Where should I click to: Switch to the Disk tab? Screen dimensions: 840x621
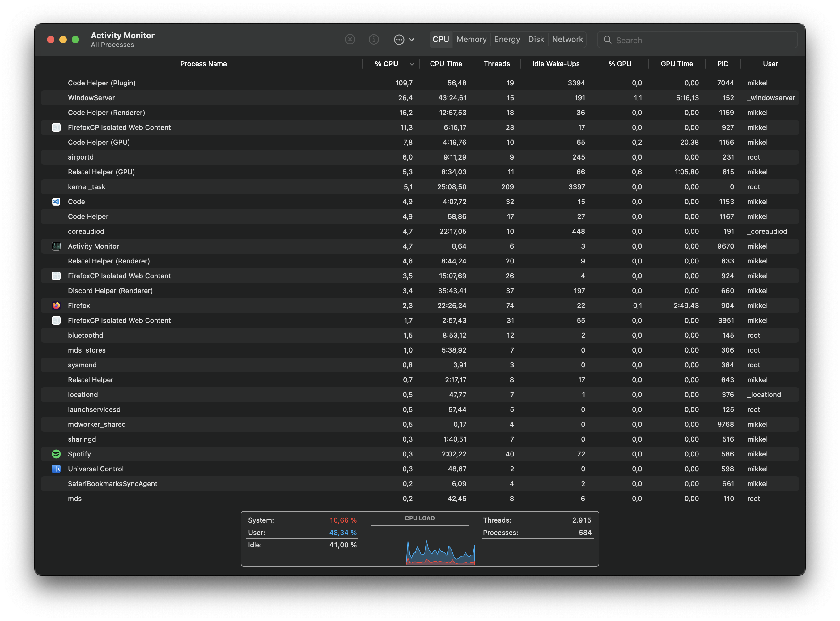click(x=536, y=40)
